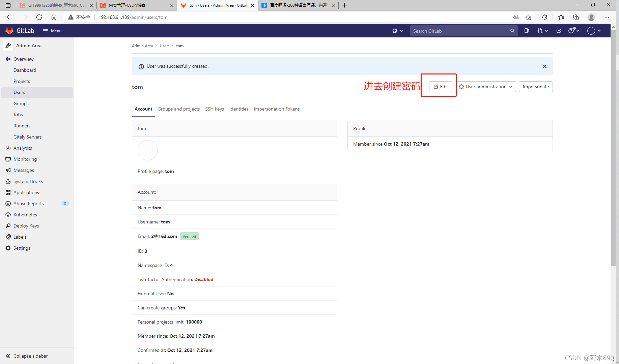Image resolution: width=619 pixels, height=364 pixels.
Task: Open the Deploy Keys section
Action: [26, 226]
